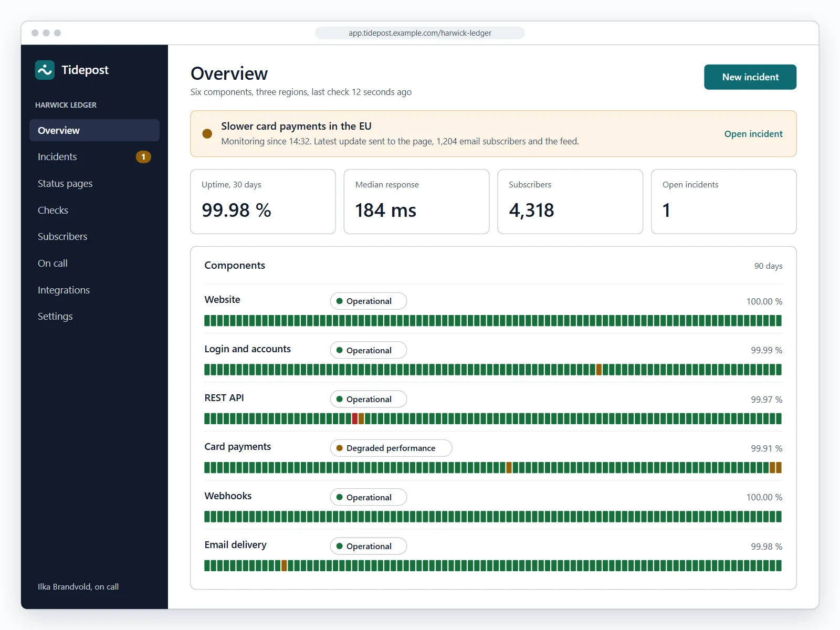The height and width of the screenshot is (630, 840).
Task: Open Subscribers in the sidebar
Action: [94, 236]
